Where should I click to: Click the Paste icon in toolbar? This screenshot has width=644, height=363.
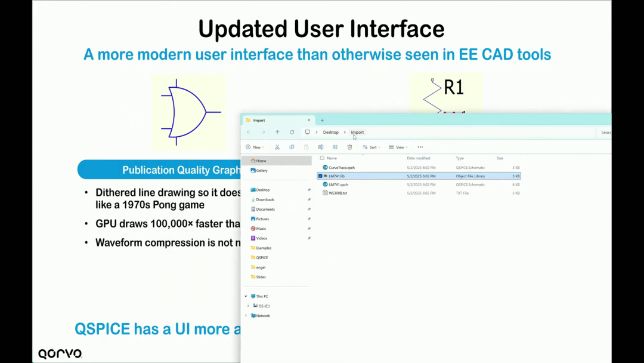(306, 147)
